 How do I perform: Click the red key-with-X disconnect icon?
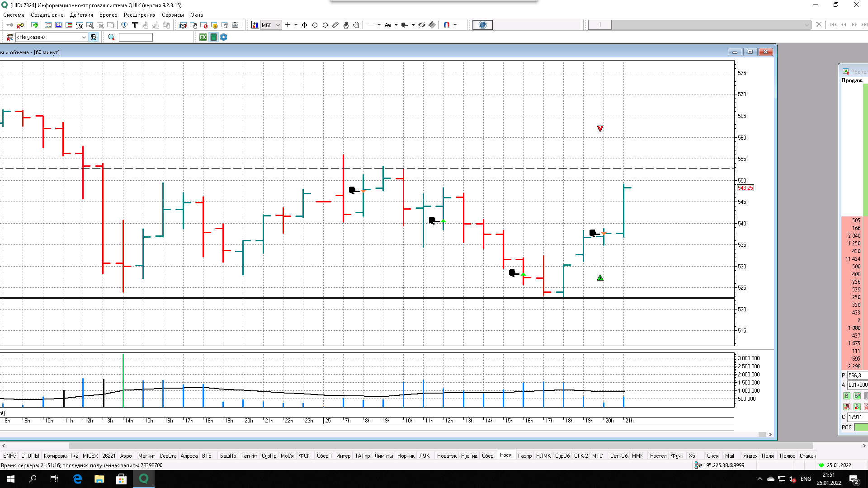point(20,25)
